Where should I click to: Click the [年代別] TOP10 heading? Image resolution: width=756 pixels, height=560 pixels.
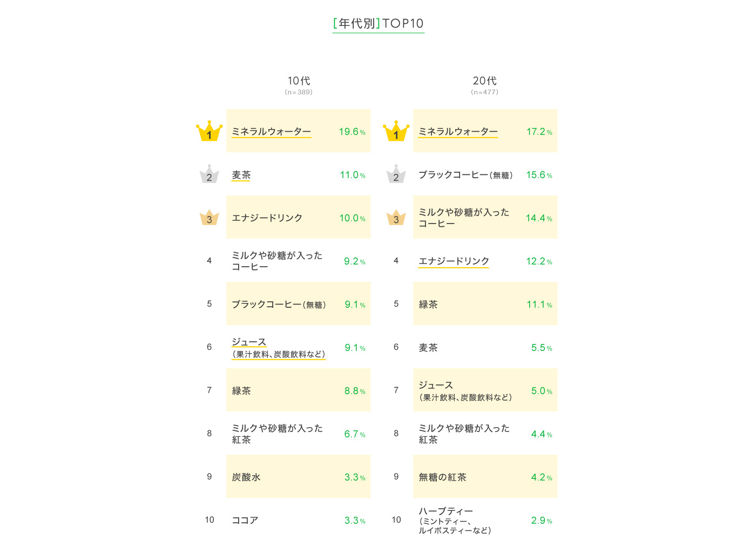coord(378,24)
